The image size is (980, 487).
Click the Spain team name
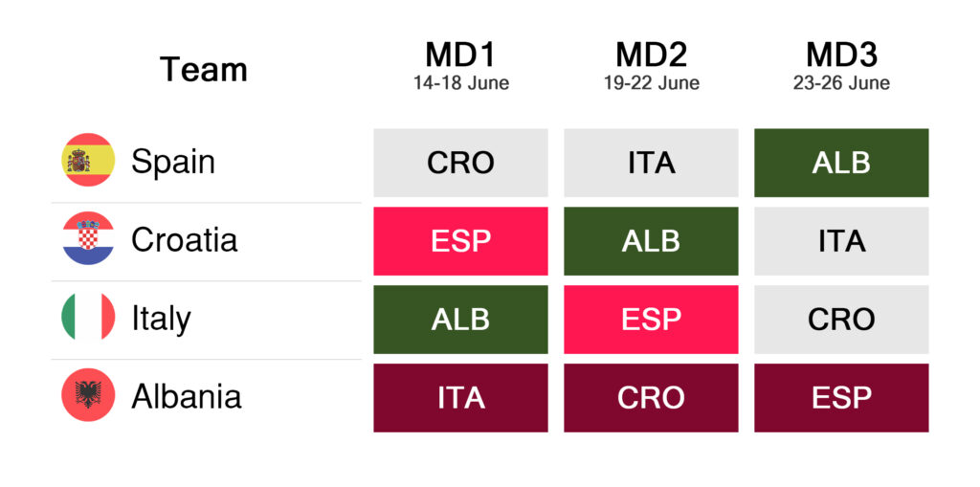pyautogui.click(x=172, y=161)
